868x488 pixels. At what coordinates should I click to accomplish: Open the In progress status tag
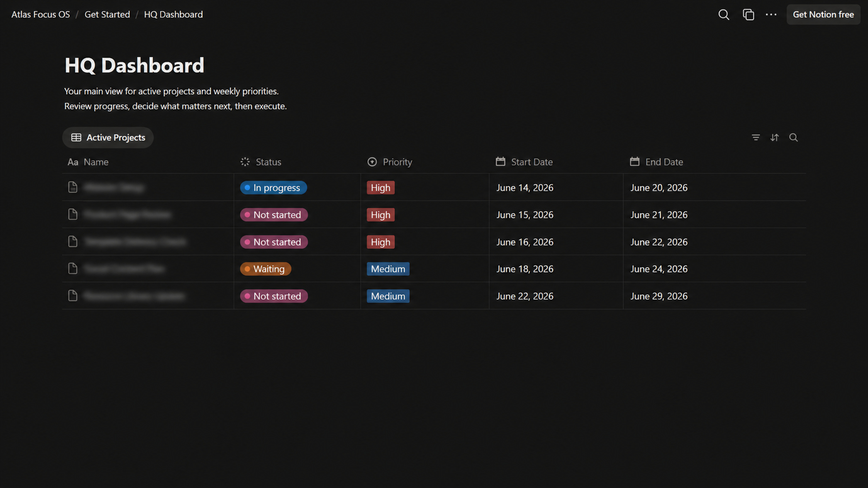(273, 187)
